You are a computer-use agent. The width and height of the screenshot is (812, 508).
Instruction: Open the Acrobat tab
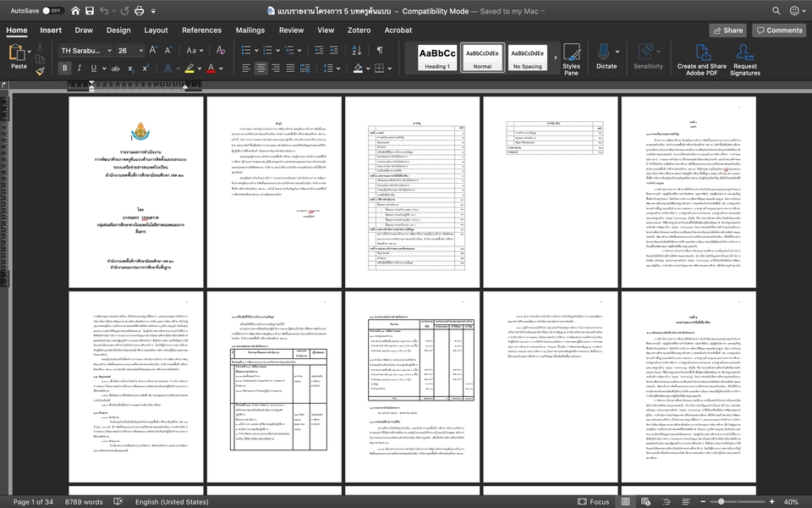pyautogui.click(x=398, y=30)
